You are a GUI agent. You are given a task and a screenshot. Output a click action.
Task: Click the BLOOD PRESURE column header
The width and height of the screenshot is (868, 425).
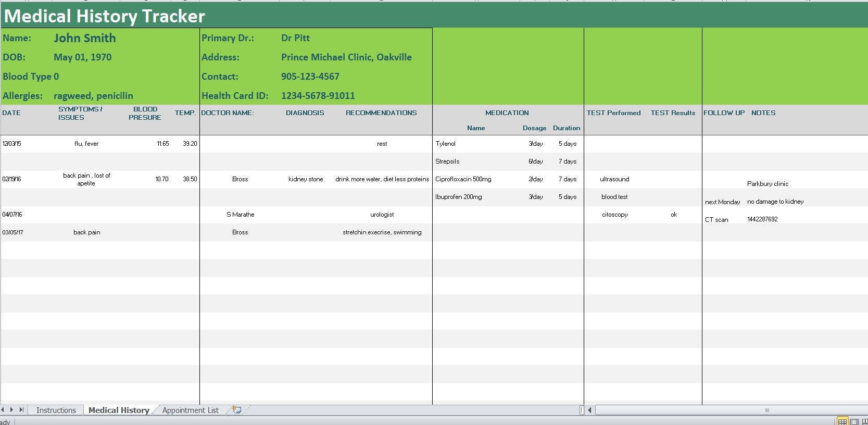click(x=145, y=113)
